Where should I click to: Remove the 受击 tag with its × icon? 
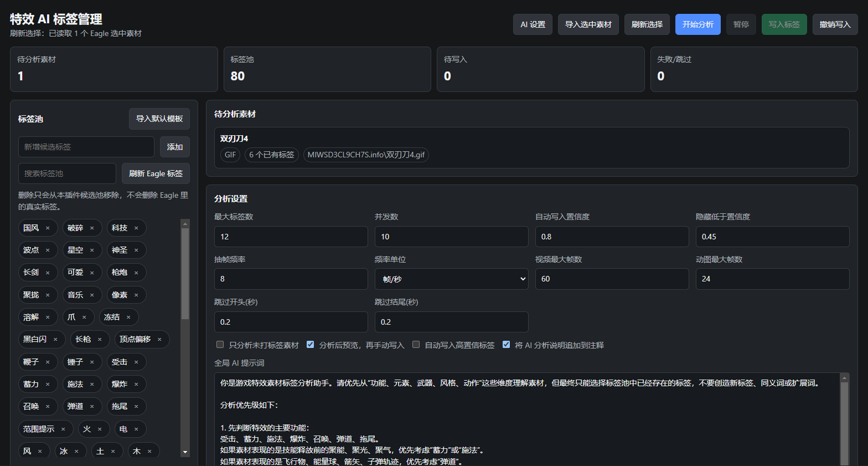pyautogui.click(x=136, y=362)
